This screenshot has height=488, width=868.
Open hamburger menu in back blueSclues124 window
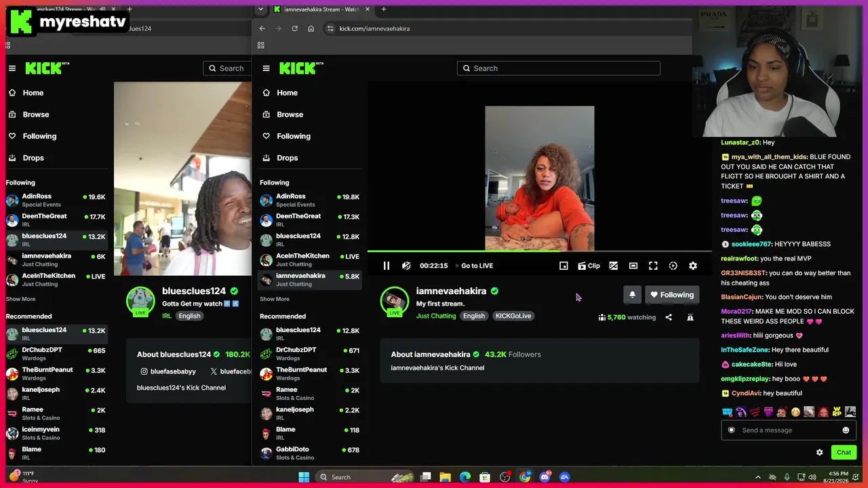coord(12,68)
